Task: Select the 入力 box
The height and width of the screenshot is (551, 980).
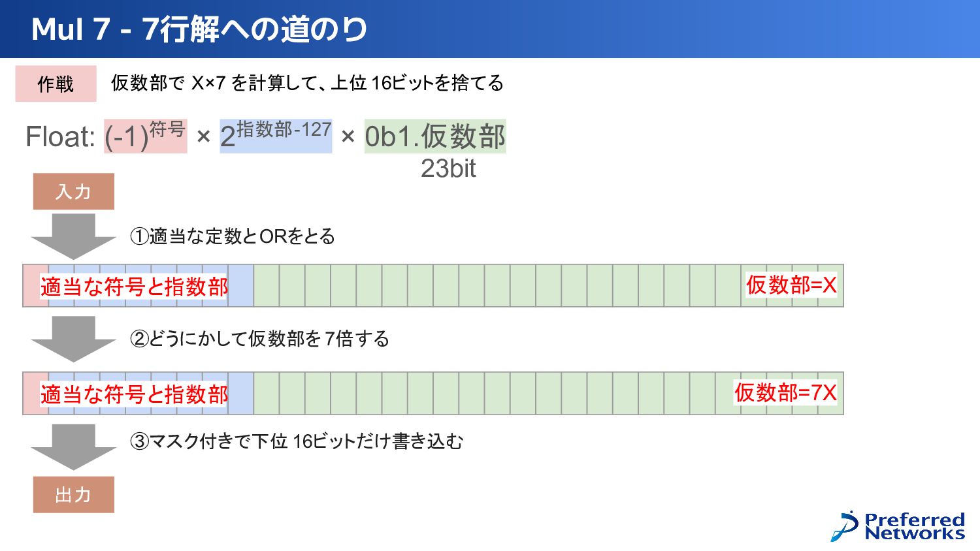Action: pos(74,191)
